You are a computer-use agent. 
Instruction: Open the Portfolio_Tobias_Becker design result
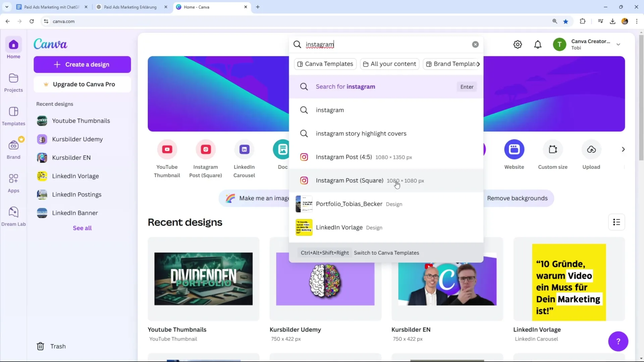point(386,204)
